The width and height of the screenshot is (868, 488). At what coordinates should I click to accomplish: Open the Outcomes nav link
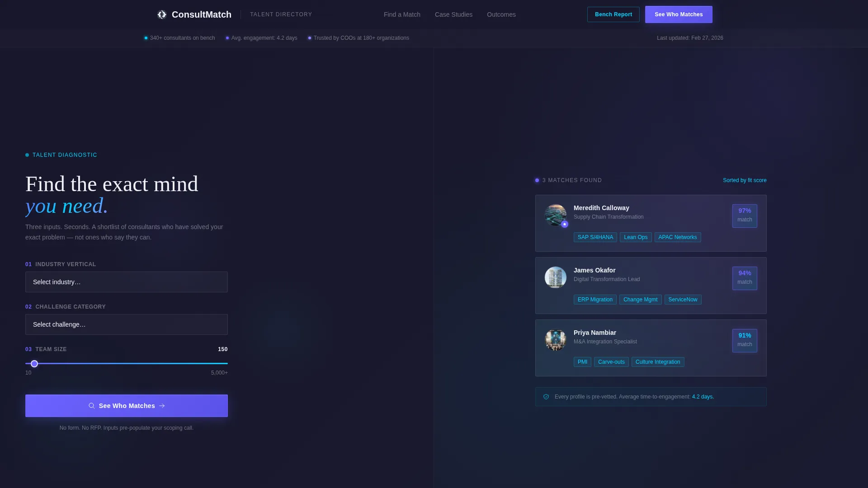point(501,14)
